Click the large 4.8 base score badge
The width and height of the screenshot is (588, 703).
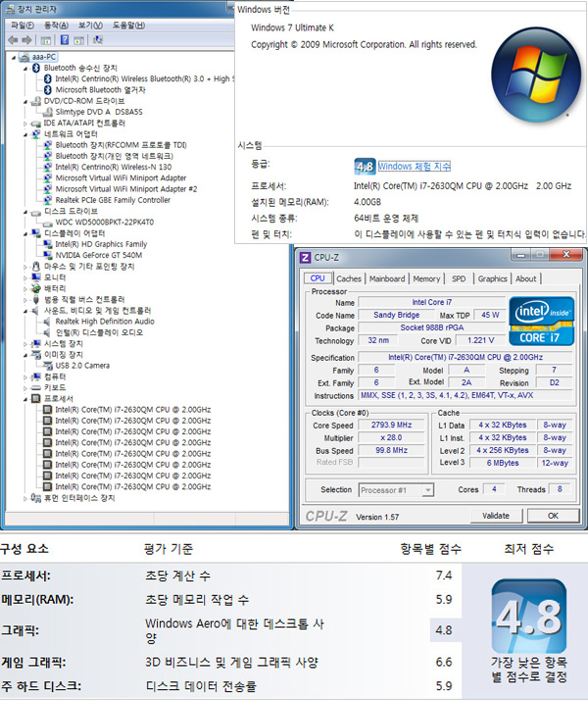(529, 616)
